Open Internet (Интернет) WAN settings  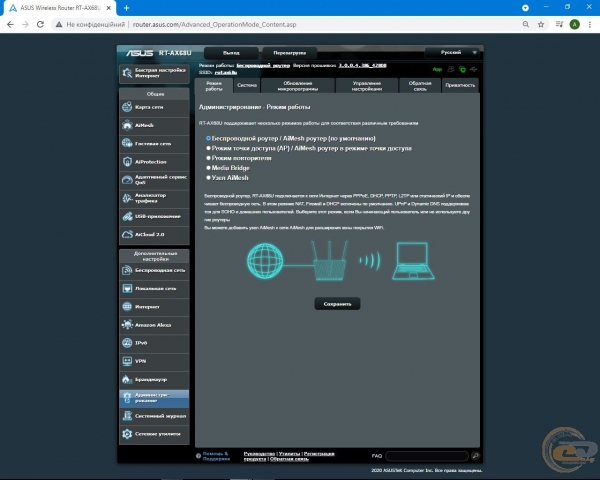tap(154, 307)
